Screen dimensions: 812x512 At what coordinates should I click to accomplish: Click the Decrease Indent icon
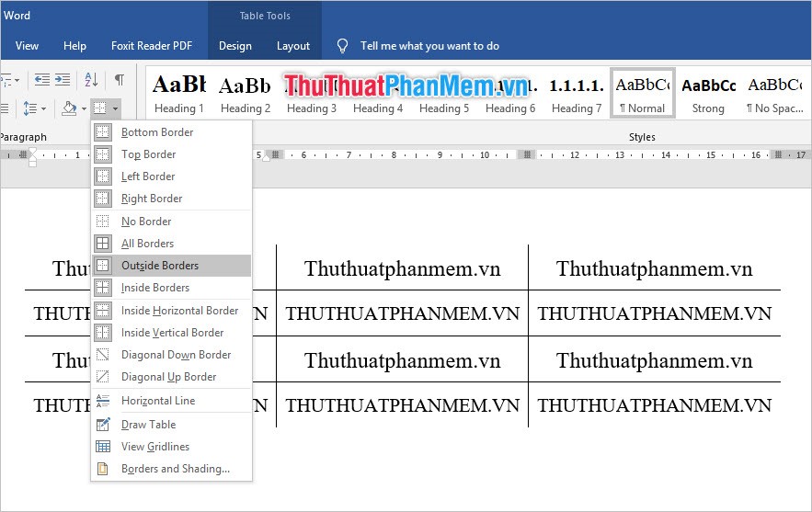point(42,79)
